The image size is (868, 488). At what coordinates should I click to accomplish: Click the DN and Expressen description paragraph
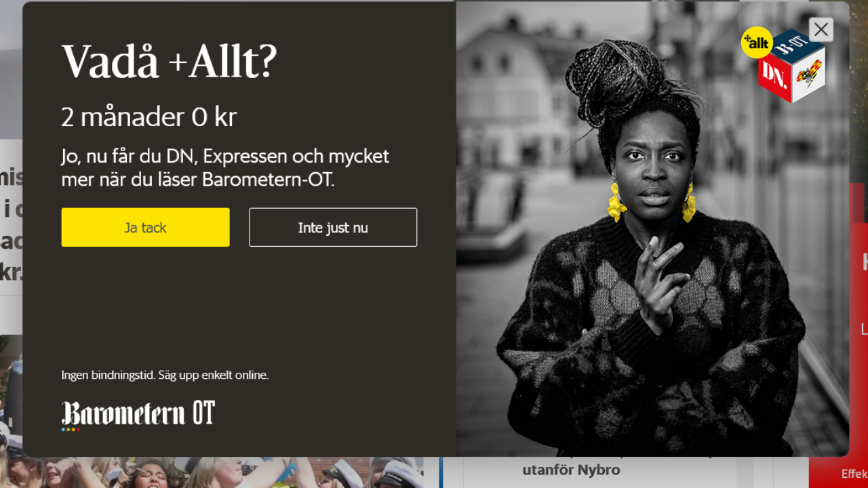coord(225,167)
